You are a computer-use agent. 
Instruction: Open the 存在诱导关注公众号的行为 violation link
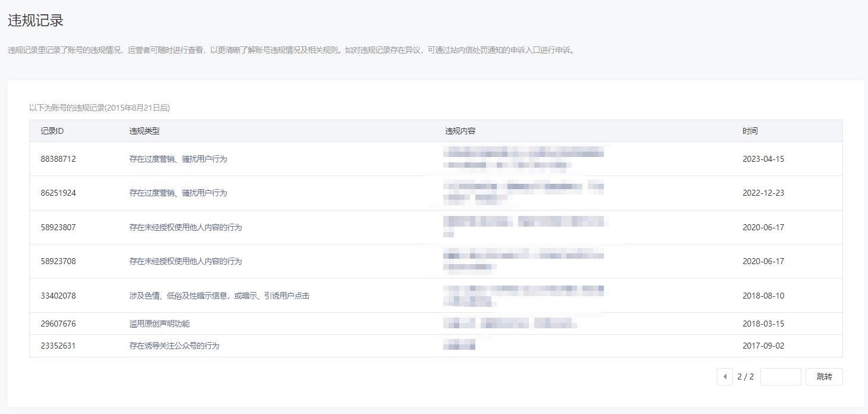click(x=174, y=346)
